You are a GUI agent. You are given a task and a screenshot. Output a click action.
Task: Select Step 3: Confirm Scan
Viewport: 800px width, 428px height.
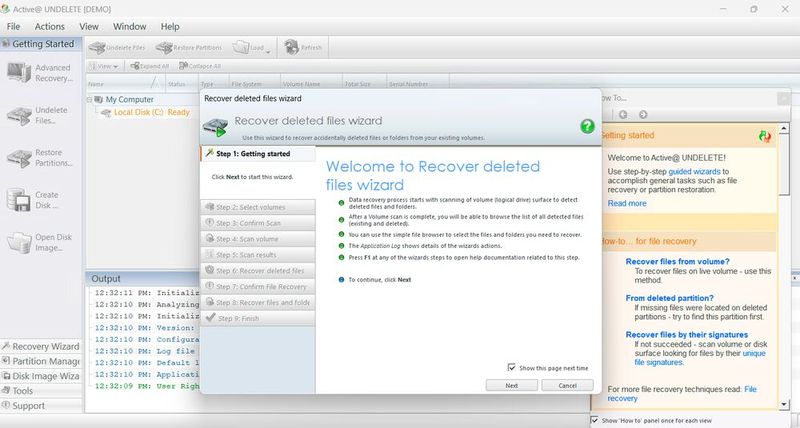click(258, 223)
